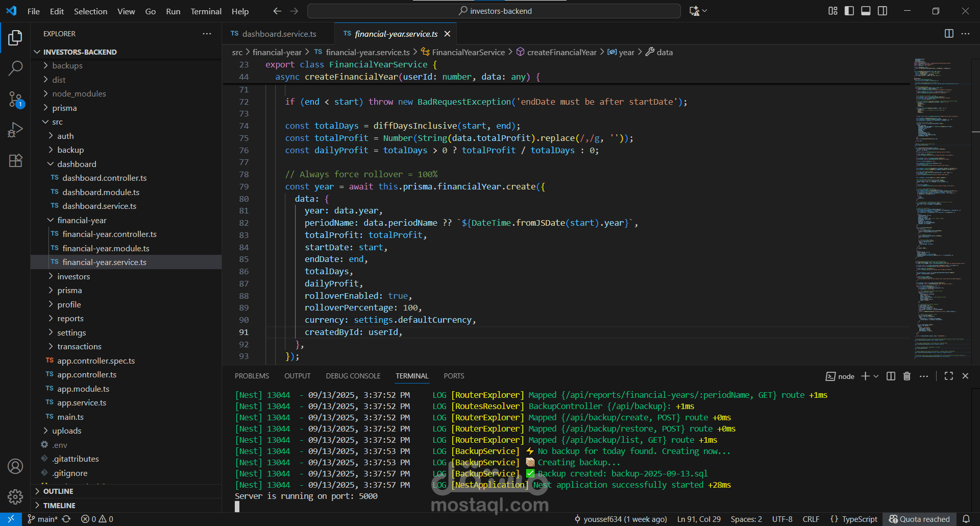Open the Source Control view

point(15,99)
